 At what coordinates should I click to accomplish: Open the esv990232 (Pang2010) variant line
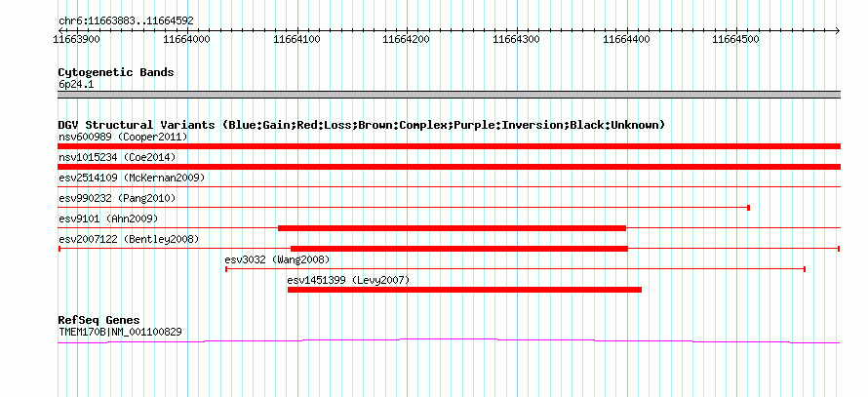(404, 208)
